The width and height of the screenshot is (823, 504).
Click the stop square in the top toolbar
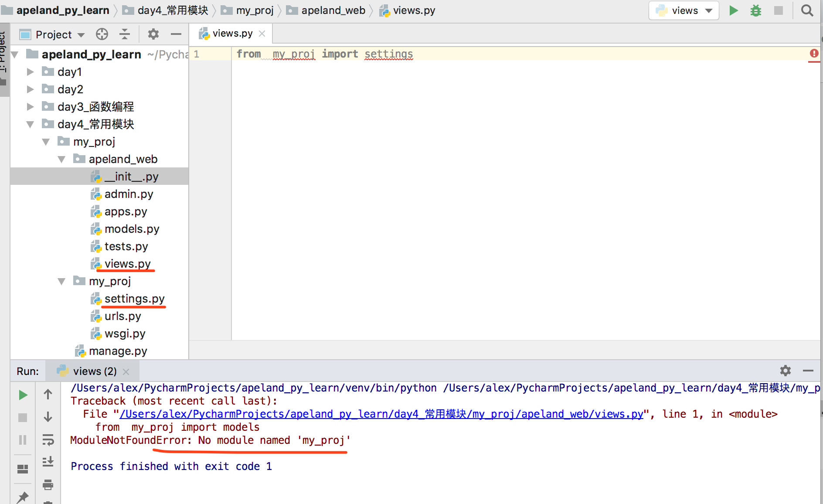coord(779,10)
